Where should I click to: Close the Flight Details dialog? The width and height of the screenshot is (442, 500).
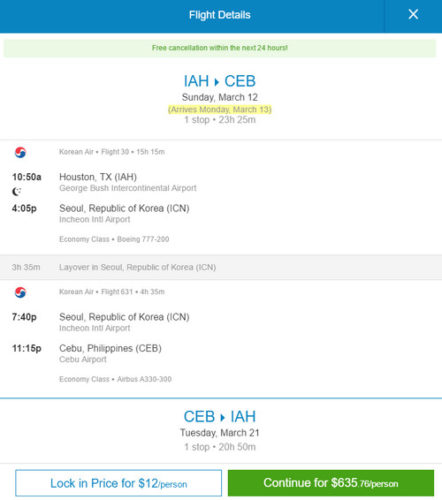point(413,15)
